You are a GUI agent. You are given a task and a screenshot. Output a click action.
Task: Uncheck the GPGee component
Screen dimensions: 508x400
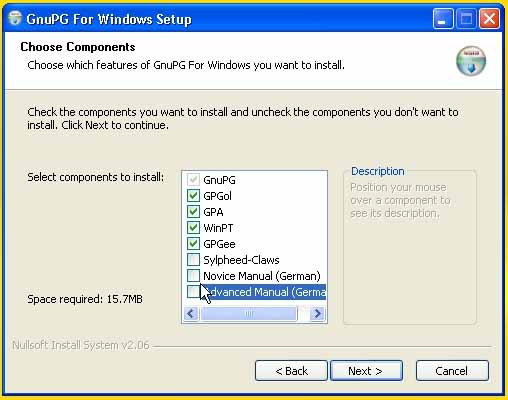(x=193, y=244)
